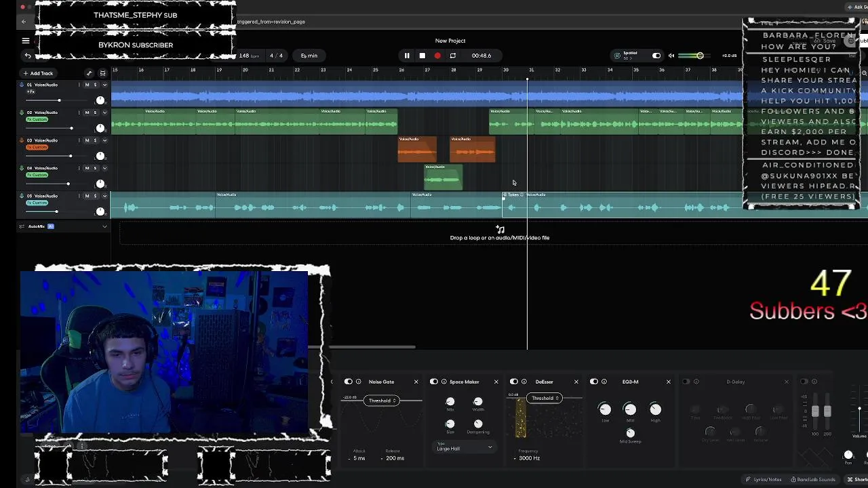
Task: Click the pan knob on track 01
Action: [100, 100]
